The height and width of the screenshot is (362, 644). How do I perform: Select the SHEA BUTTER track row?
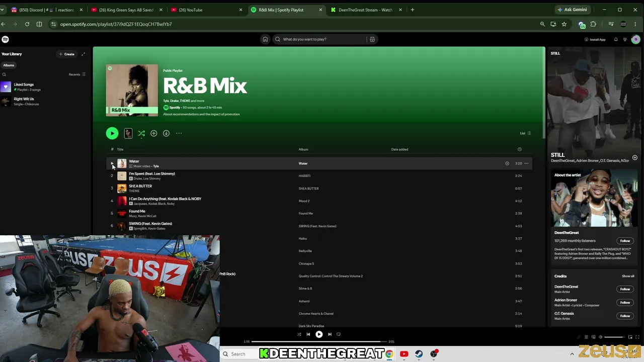[320, 189]
